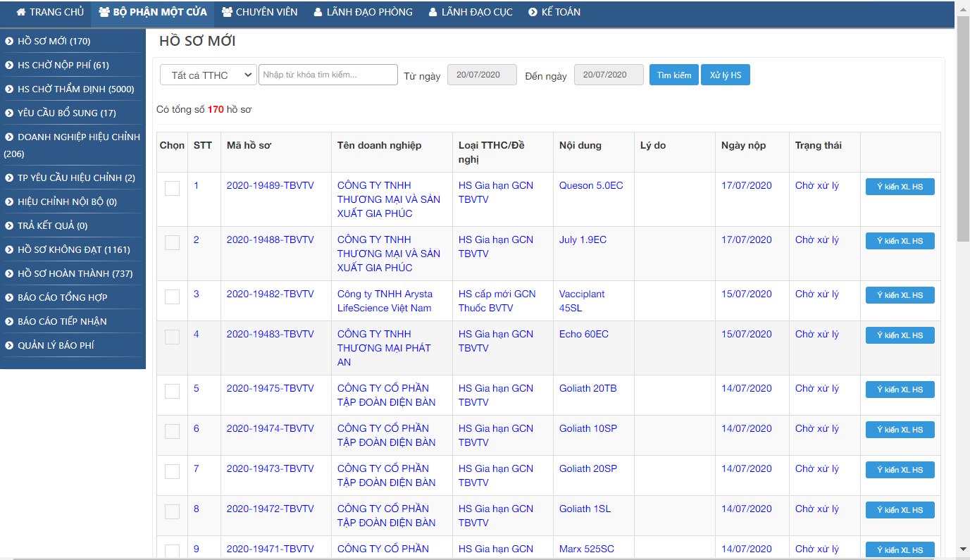970x560 pixels.
Task: Click the home icon beside Trang Chủ
Action: click(21, 12)
